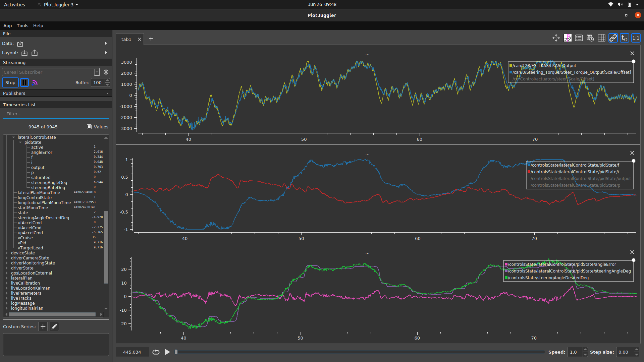
Task: Start playback with play button
Action: 167,352
